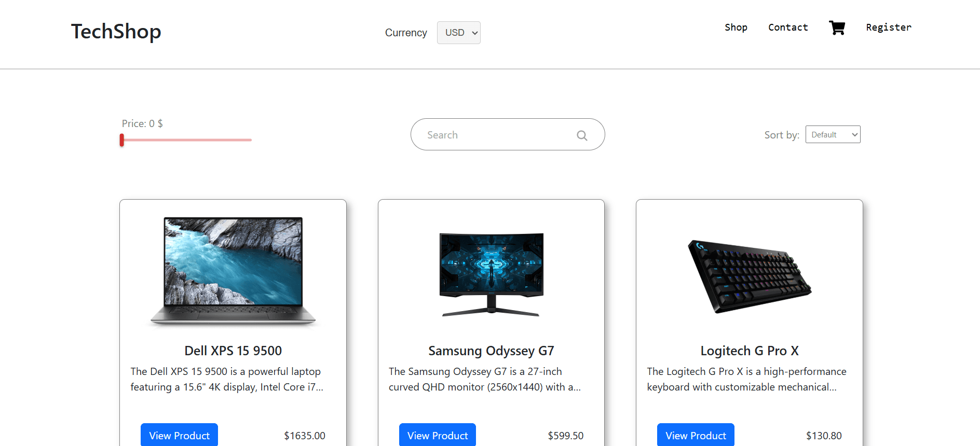Click the Logitech keyboard image

tap(750, 275)
